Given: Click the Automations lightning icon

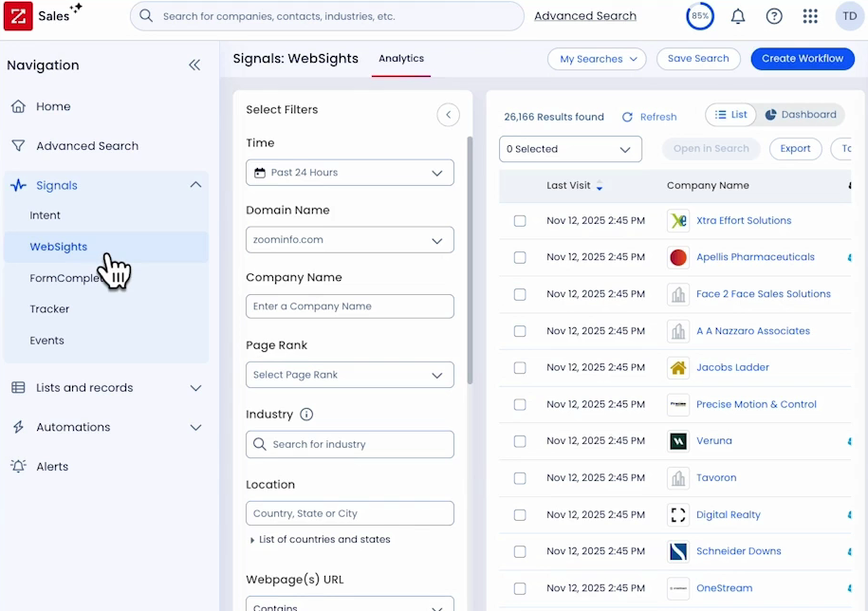Looking at the screenshot, I should point(18,427).
